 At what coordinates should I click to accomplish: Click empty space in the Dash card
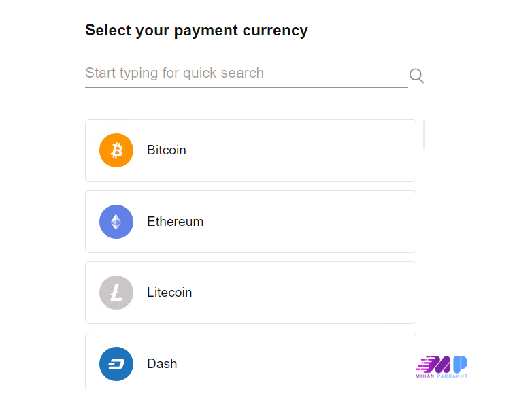[306, 364]
